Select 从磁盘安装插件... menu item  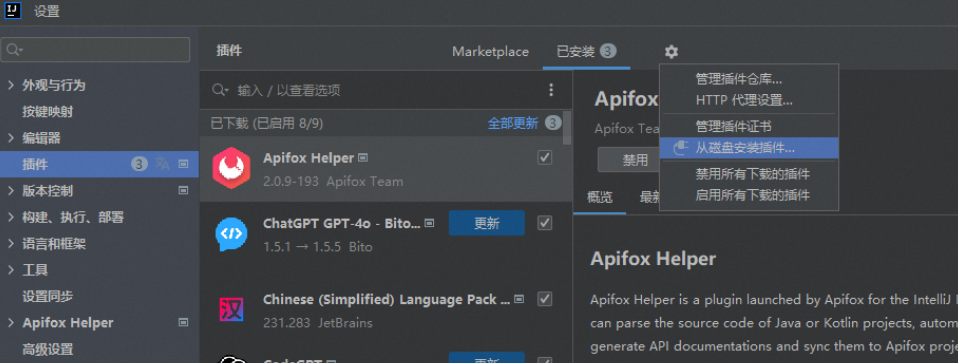(x=749, y=148)
